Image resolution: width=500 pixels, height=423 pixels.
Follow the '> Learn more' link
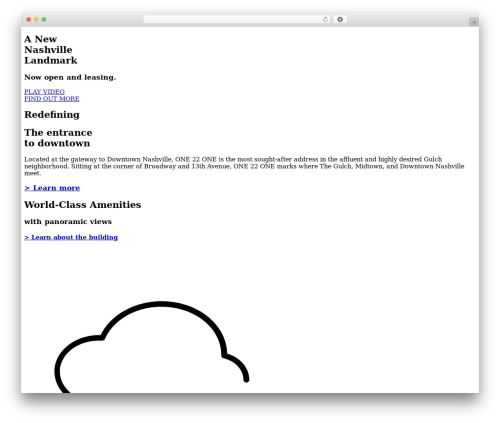pyautogui.click(x=52, y=188)
